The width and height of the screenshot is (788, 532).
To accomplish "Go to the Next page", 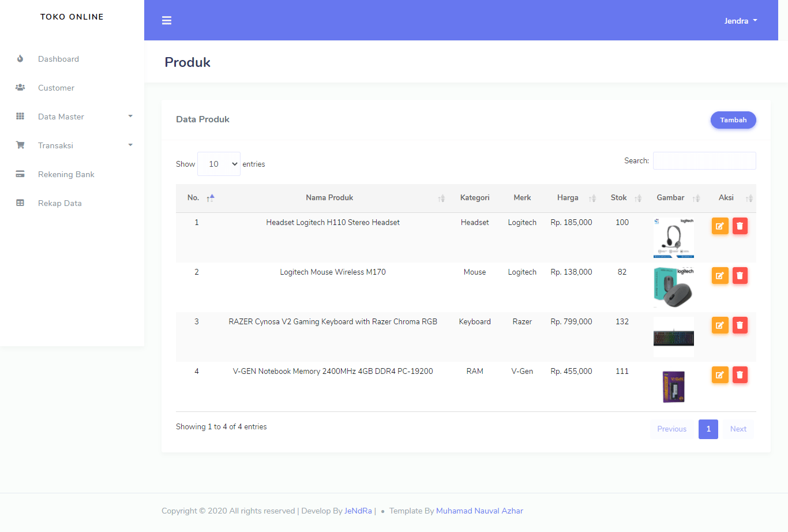I will tap(738, 429).
